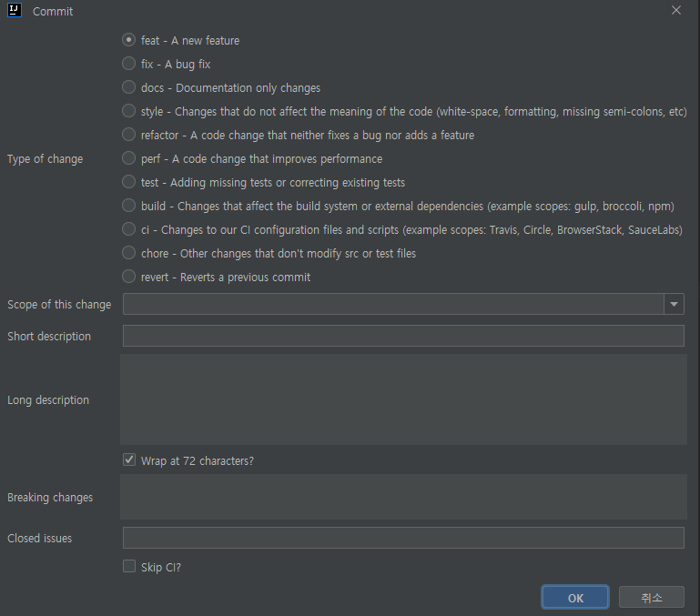Enable the 'Skip CI?' checkbox
The height and width of the screenshot is (616, 700).
(129, 567)
